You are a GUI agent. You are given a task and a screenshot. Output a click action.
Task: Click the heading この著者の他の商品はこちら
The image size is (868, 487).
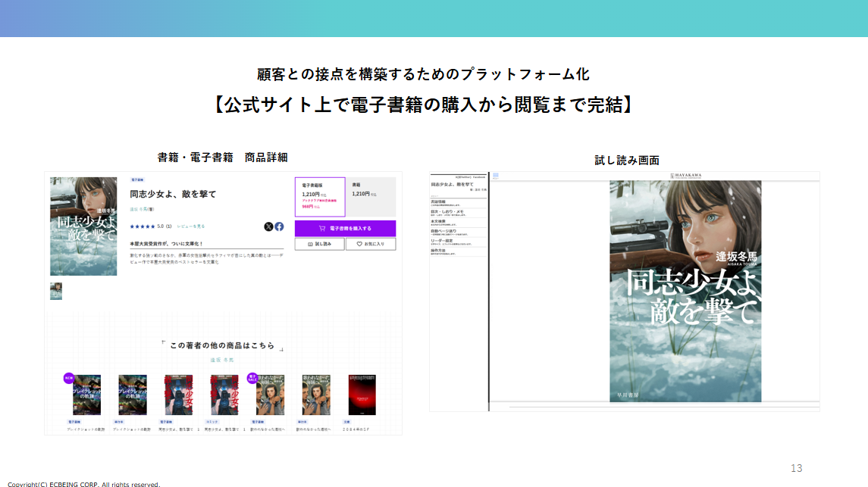point(222,345)
